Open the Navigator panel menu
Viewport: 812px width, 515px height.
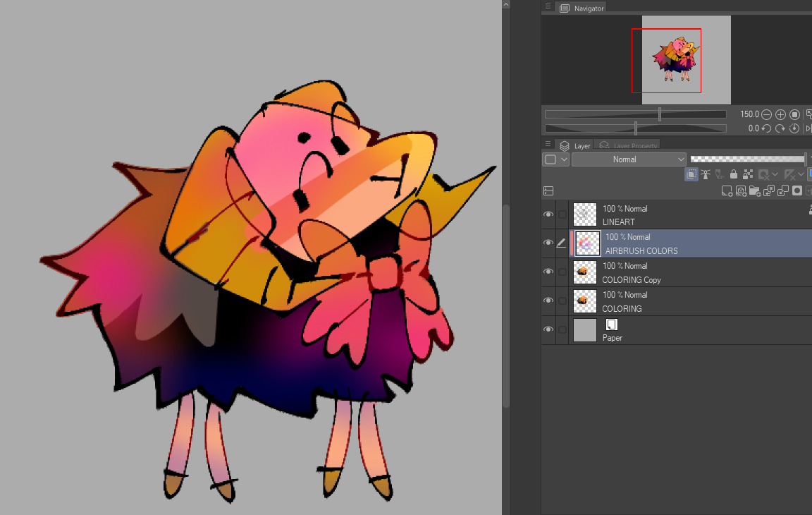point(548,6)
